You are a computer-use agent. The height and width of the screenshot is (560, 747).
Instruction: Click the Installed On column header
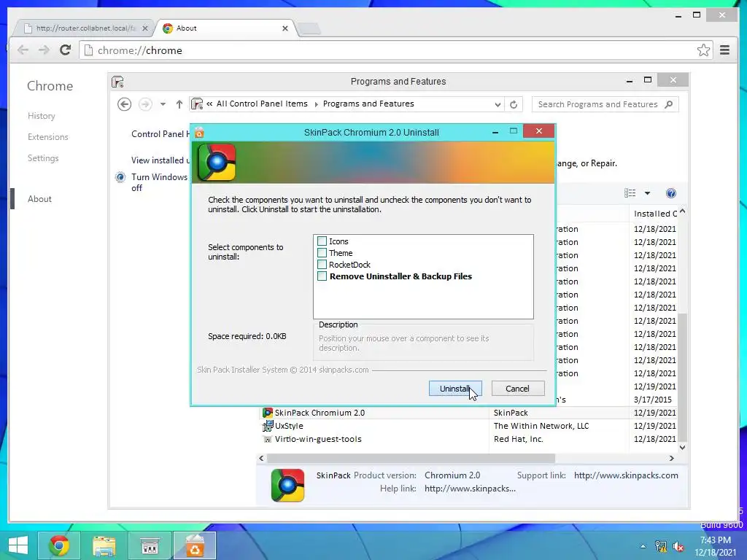tap(654, 214)
